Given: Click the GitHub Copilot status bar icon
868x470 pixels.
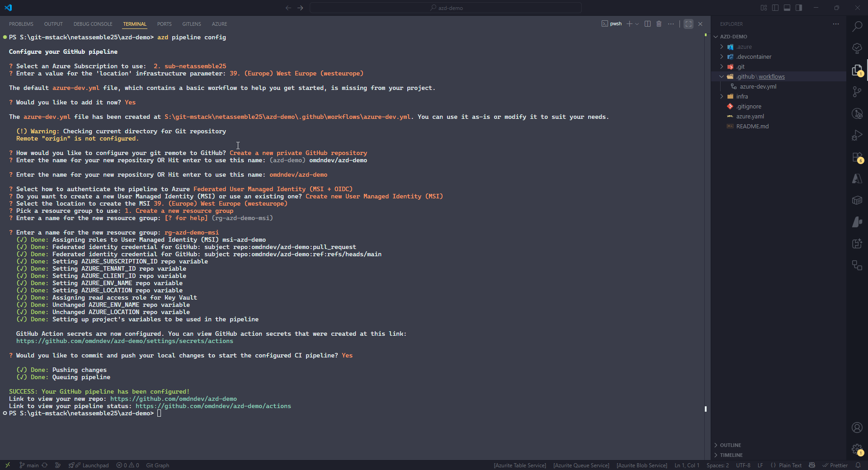Looking at the screenshot, I should pos(812,465).
